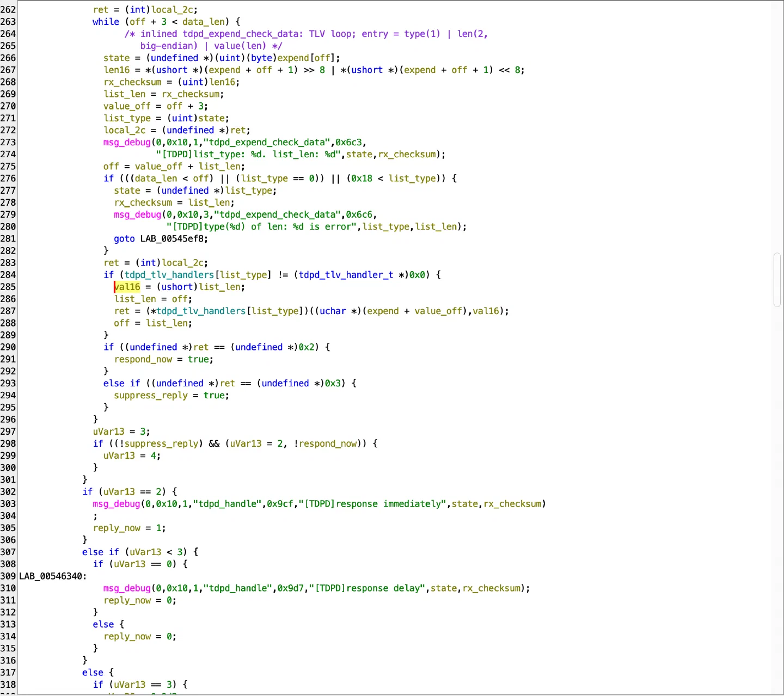
Task: Select local_2c variable on line 272
Action: 125,130
